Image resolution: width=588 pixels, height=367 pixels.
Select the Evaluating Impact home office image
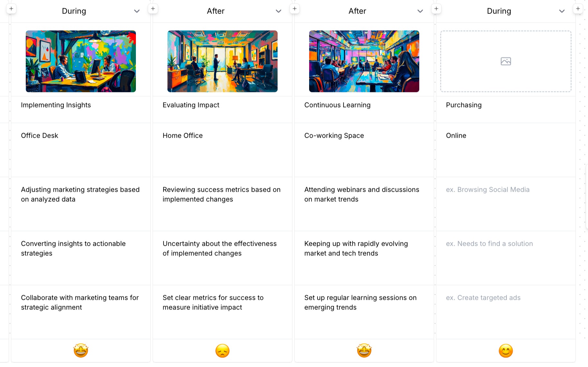(x=223, y=61)
